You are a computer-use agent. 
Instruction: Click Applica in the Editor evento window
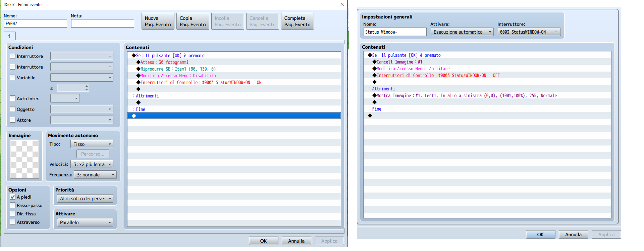329,241
